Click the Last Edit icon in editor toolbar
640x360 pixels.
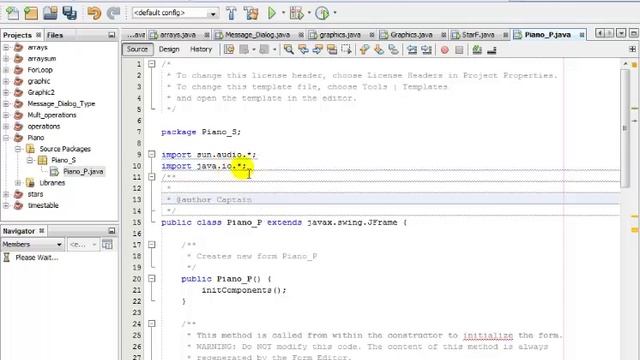pyautogui.click(x=229, y=50)
